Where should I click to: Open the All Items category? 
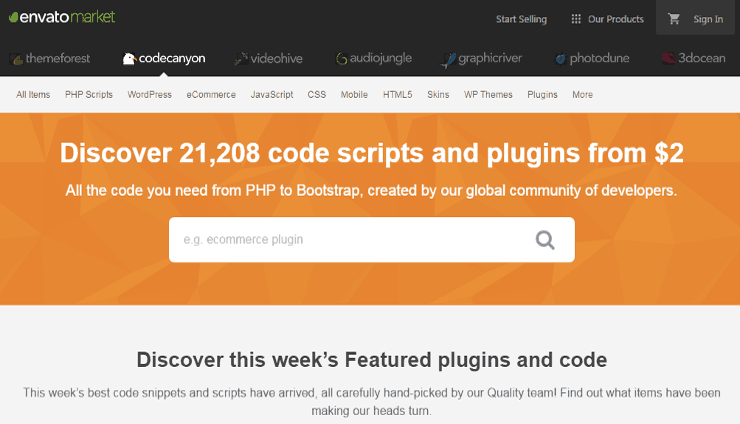[33, 94]
